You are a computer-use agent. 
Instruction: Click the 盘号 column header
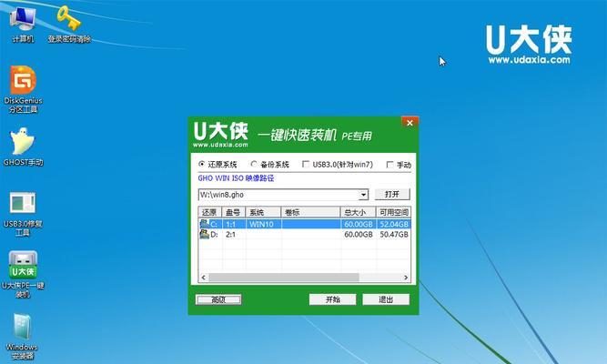(234, 212)
